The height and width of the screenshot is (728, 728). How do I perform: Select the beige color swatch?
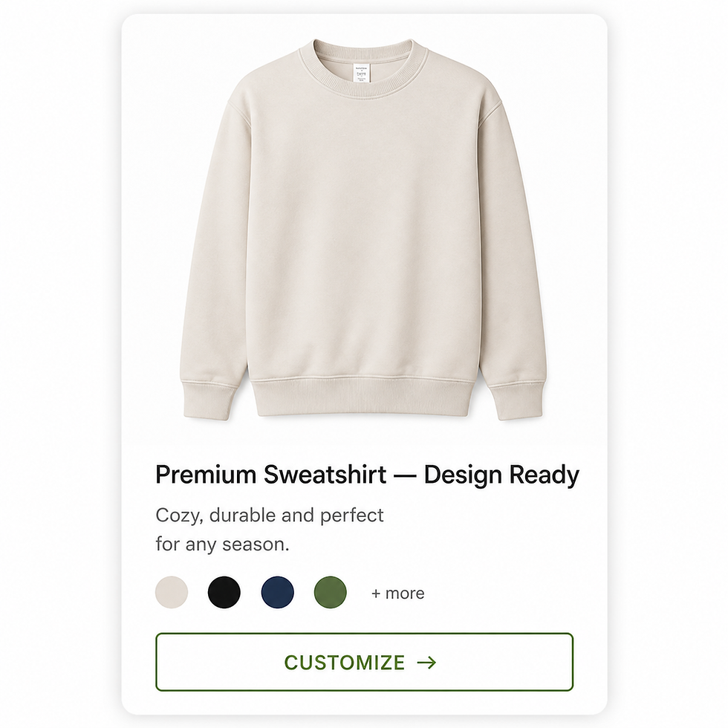click(x=172, y=593)
